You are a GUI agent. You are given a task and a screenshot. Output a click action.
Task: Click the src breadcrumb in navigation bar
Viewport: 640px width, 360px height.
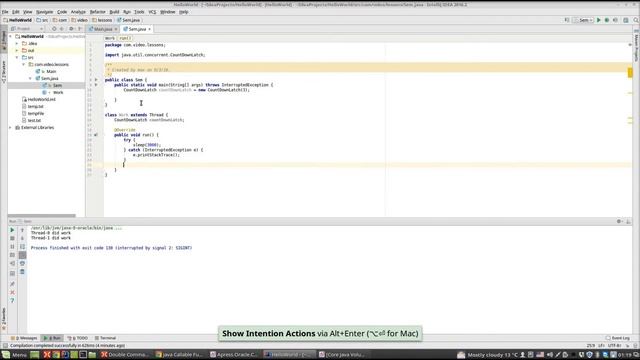42,20
